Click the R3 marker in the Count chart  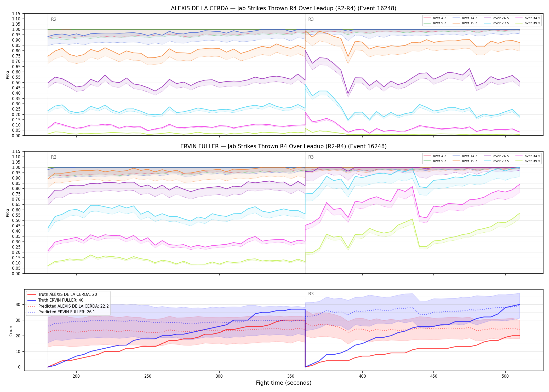pyautogui.click(x=311, y=294)
